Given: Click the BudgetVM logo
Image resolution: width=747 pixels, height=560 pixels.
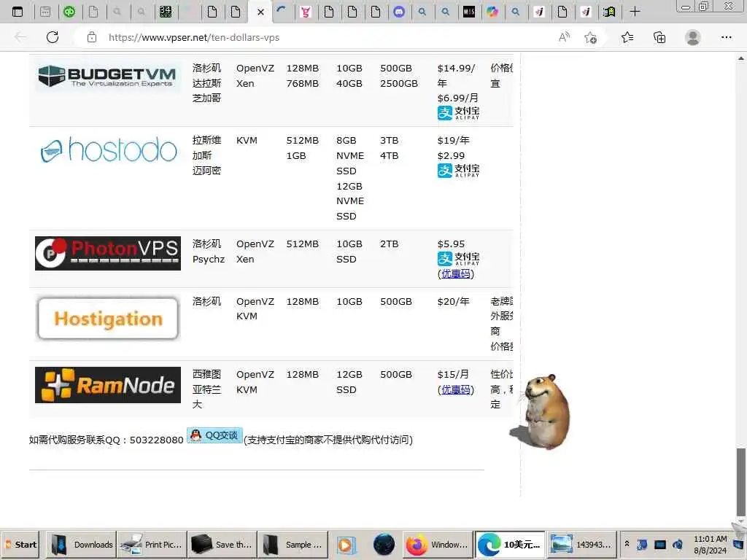Looking at the screenshot, I should click(108, 76).
